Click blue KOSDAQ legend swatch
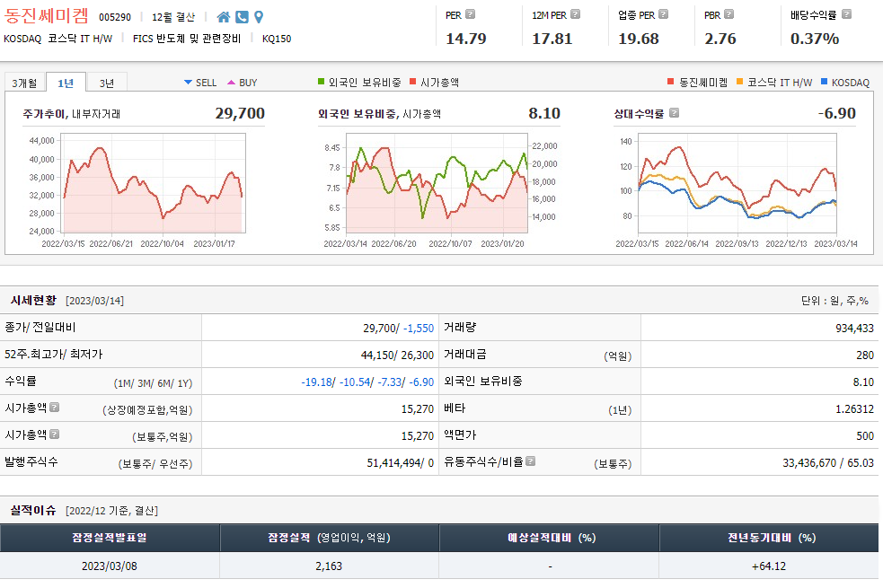Screen dimensions: 883x588 tap(825, 82)
